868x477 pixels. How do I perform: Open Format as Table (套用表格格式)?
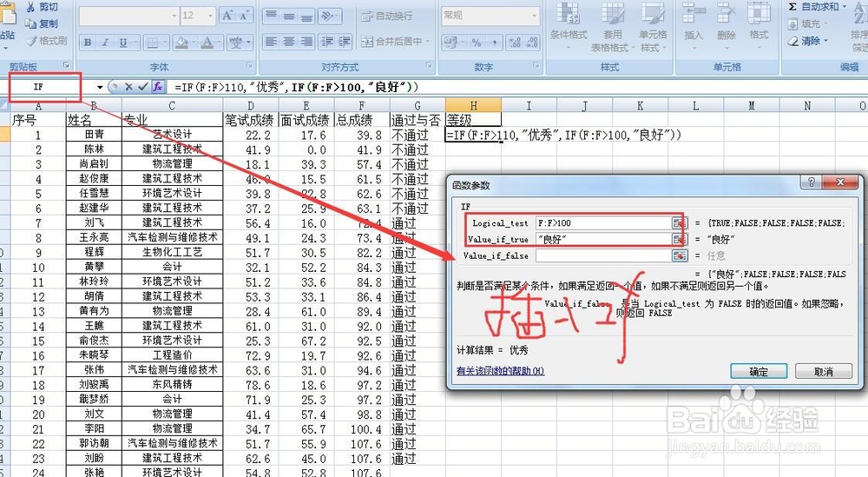(x=612, y=27)
